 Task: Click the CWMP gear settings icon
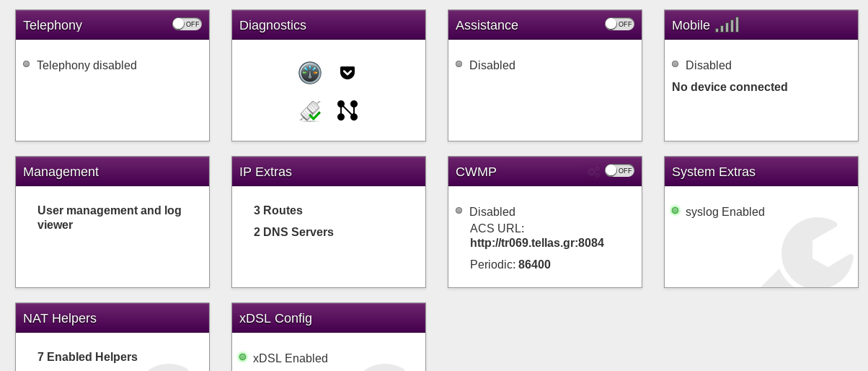coord(593,172)
